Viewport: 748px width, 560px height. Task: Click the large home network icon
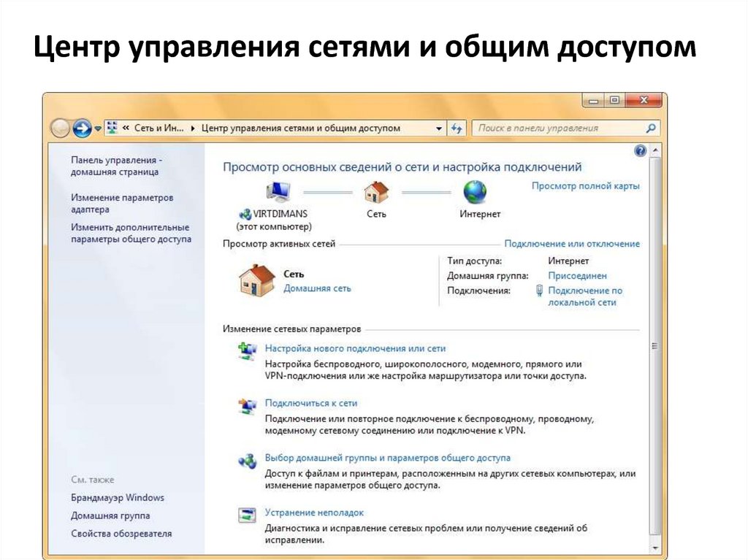(x=257, y=280)
